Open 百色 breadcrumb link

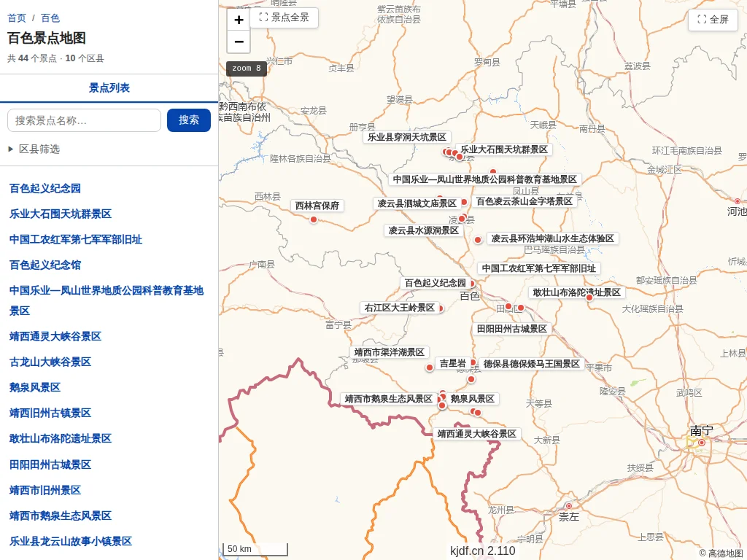tap(50, 18)
